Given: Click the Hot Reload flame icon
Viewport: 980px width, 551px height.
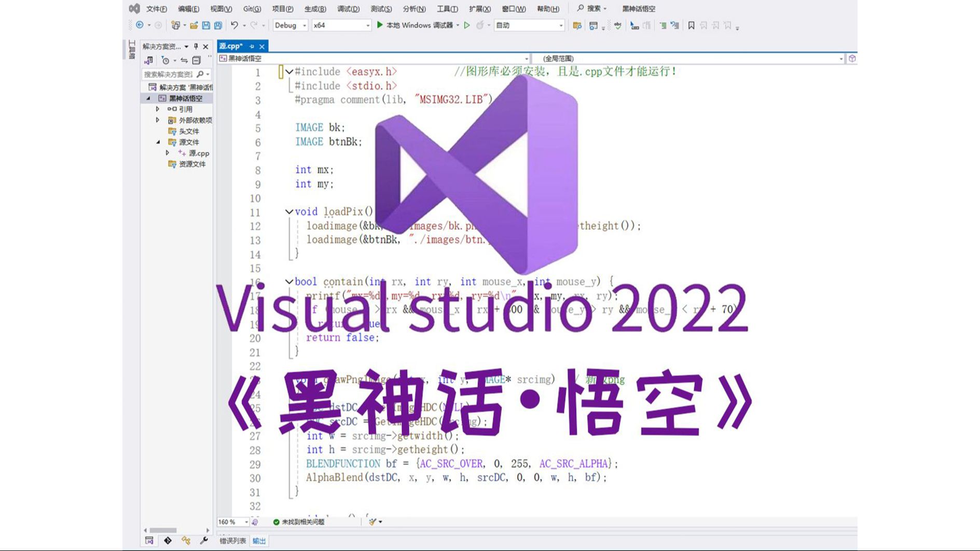Looking at the screenshot, I should [480, 25].
